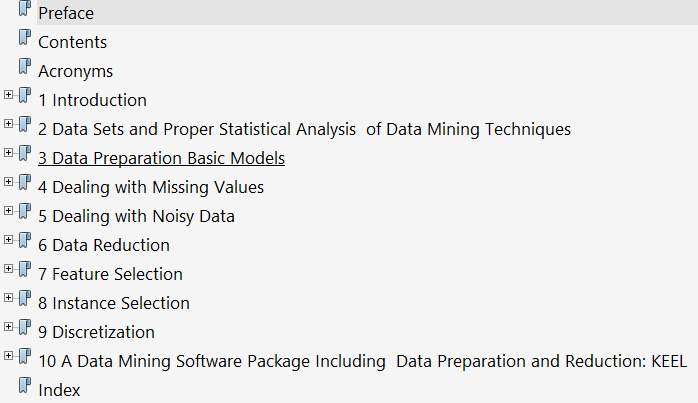Click the bookmark icon for 6 Data Reduction
This screenshot has width=698, height=403.
pyautogui.click(x=25, y=243)
